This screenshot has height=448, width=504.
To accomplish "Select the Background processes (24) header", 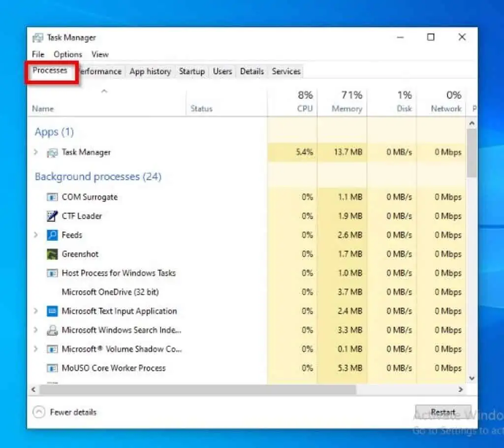I will coord(98,177).
